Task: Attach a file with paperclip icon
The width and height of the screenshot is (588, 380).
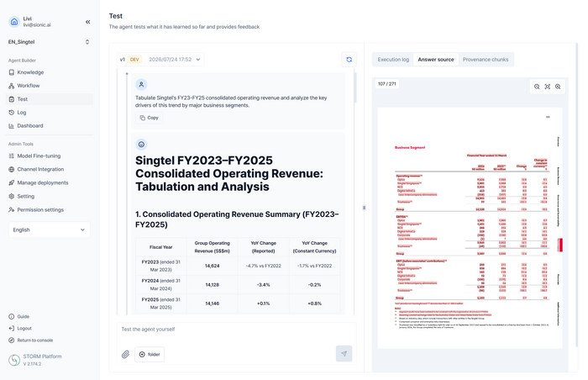Action: point(126,354)
